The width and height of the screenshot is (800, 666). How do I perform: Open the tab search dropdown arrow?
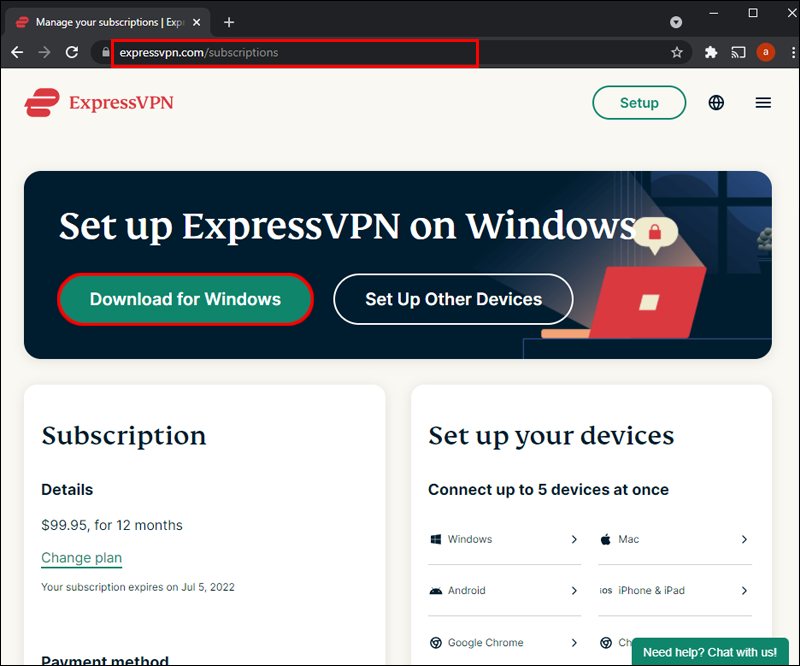tap(676, 22)
